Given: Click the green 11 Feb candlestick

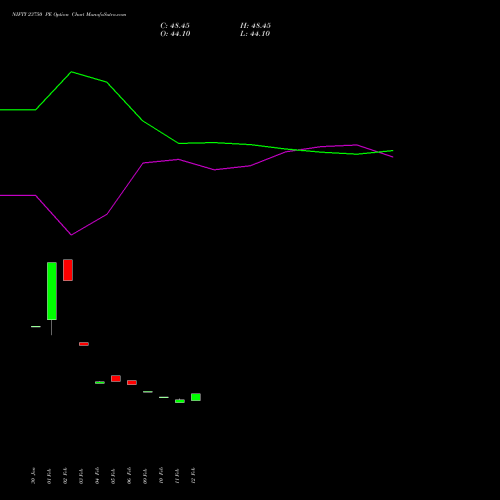Looking at the screenshot, I should (x=180, y=401).
